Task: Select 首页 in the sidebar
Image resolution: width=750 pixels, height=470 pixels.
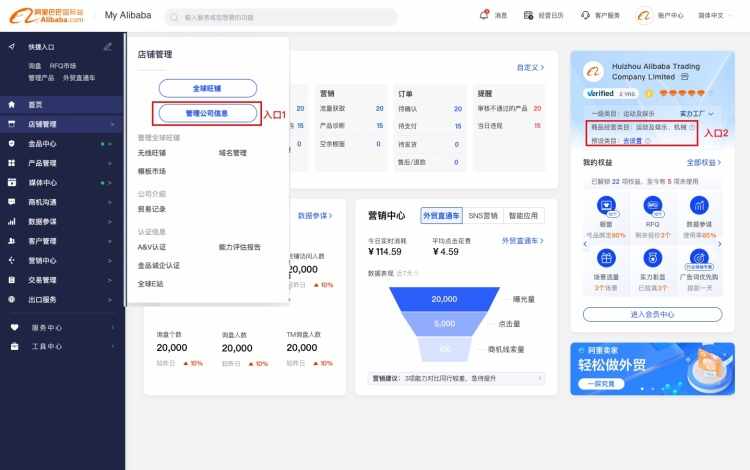Action: (62, 104)
